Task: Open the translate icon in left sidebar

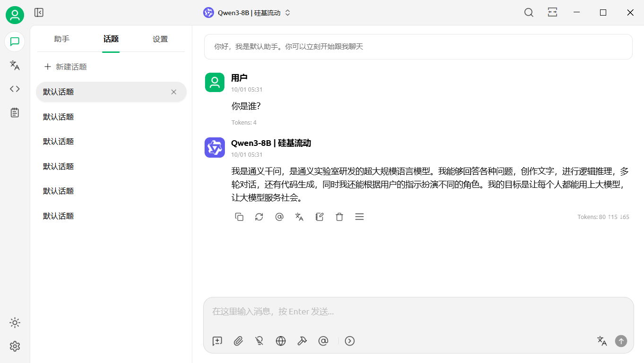Action: coord(15,66)
